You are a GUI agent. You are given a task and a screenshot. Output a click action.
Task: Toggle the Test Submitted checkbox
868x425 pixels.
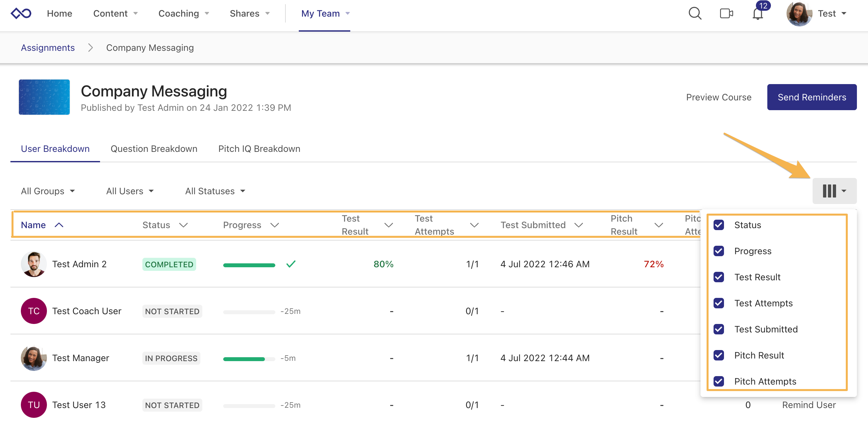(x=719, y=329)
